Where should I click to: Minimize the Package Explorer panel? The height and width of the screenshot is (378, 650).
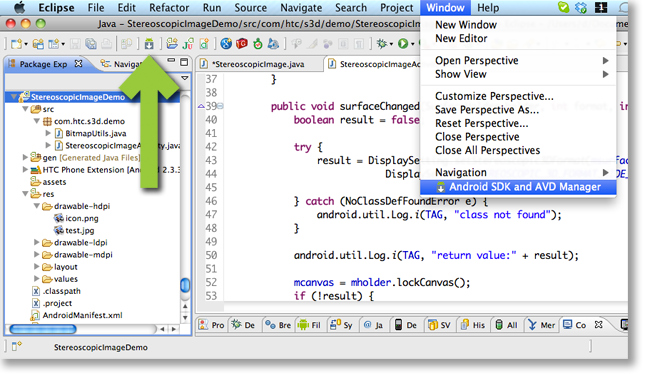(171, 61)
